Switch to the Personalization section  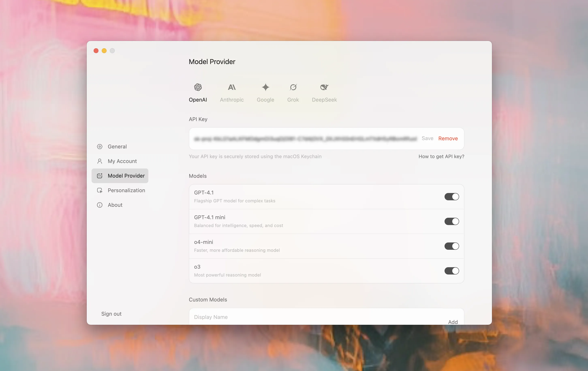(x=126, y=190)
